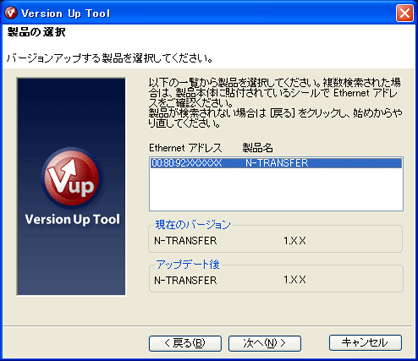Click the Ethernet アドレス column label
Screen dimensions: 418x361
[x=185, y=148]
